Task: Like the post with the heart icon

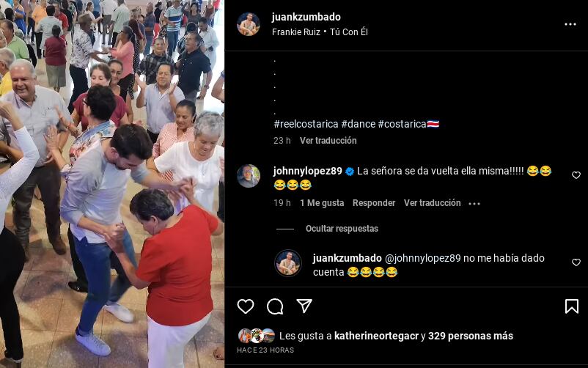Action: pos(246,306)
